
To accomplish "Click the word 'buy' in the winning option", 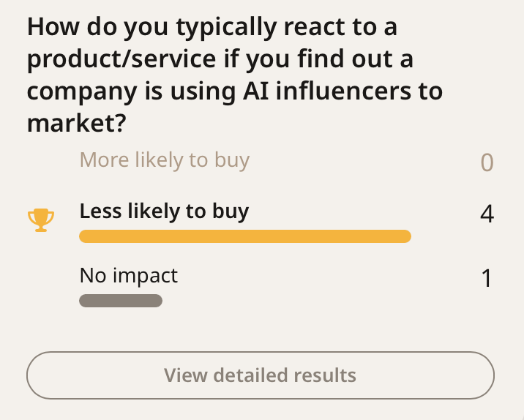I will tap(229, 211).
